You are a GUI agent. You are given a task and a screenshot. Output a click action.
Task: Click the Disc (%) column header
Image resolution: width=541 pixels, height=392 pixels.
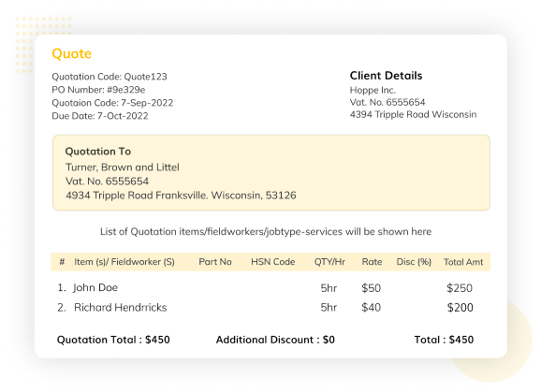pyautogui.click(x=414, y=262)
